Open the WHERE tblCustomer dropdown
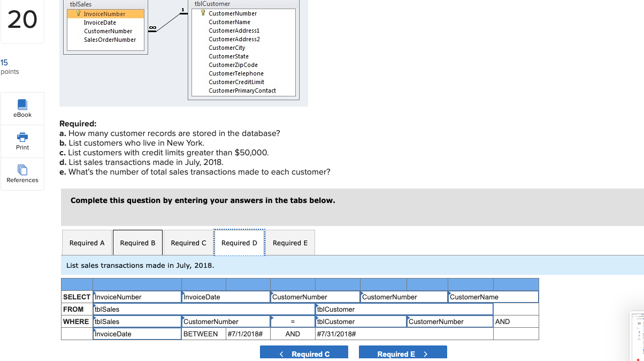The image size is (644, 361). (361, 321)
